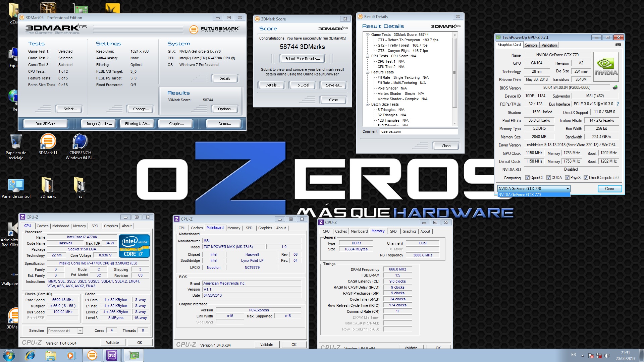This screenshot has height=362, width=644.
Task: Click the Result Details scrollbar down arrow
Action: pos(454,123)
